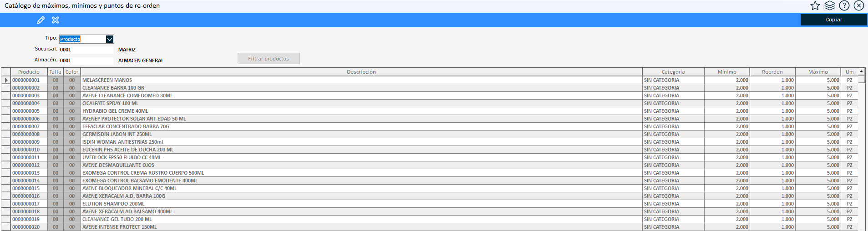The width and height of the screenshot is (868, 231).
Task: Click Reorden value of HYDRABIO GEL CREME row
Action: click(772, 111)
